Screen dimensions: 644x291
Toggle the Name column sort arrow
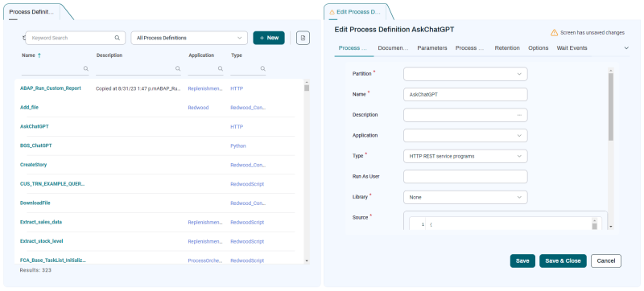39,55
